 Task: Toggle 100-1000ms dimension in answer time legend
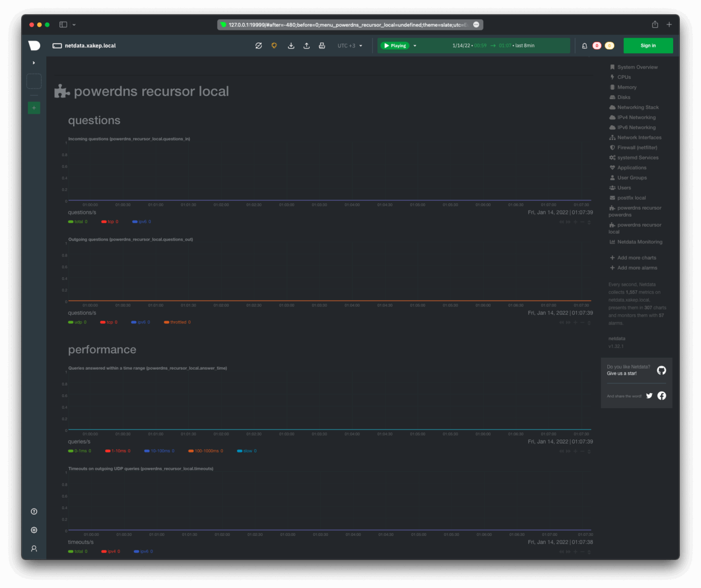point(206,451)
